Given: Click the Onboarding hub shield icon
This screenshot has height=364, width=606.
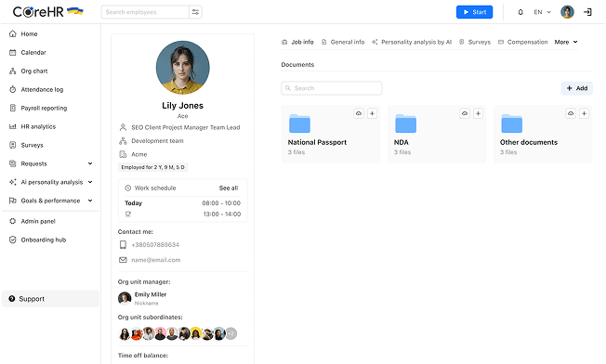Looking at the screenshot, I should 13,240.
